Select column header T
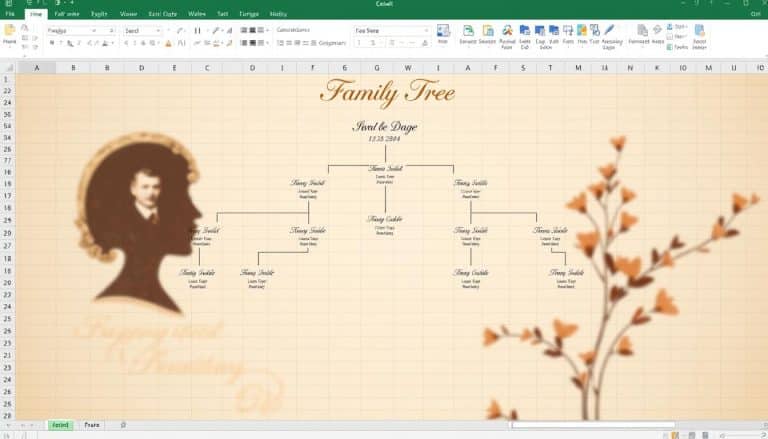This screenshot has width=768, height=439. pos(551,68)
